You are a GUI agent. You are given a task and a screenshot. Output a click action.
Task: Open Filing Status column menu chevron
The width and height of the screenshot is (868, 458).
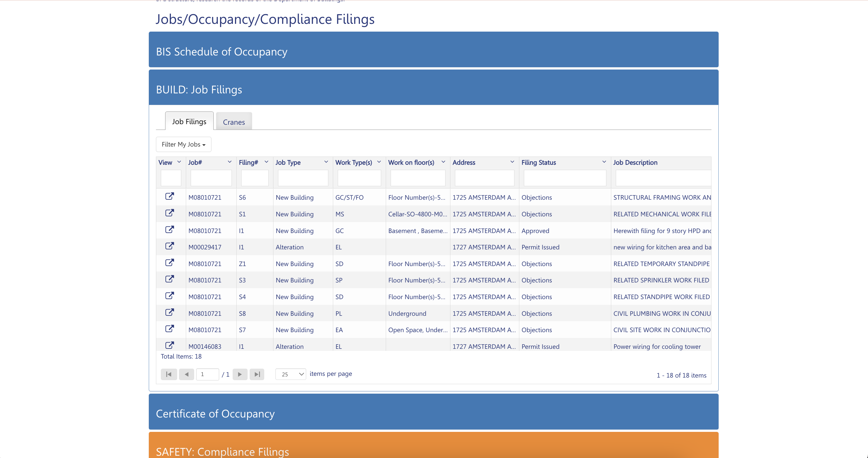pos(604,162)
